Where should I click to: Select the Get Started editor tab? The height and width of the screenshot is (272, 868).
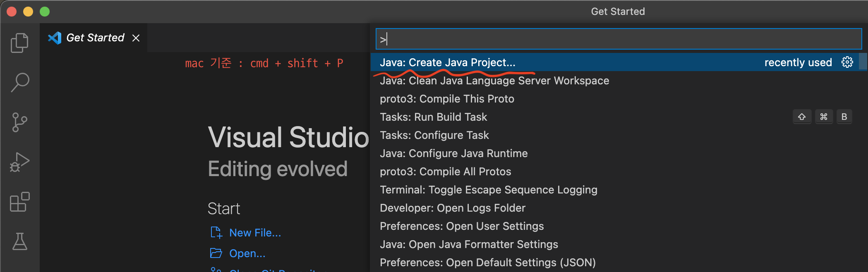95,38
